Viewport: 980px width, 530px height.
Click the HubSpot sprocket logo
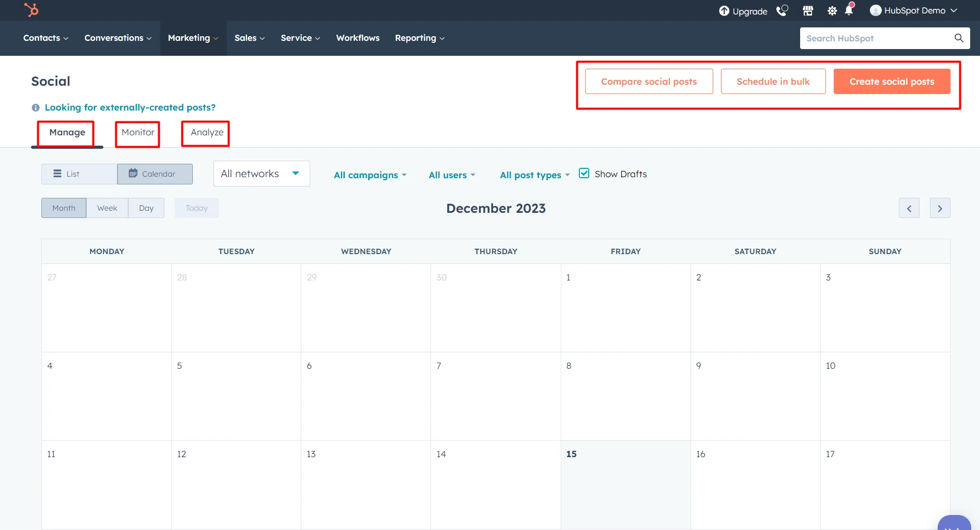point(31,10)
